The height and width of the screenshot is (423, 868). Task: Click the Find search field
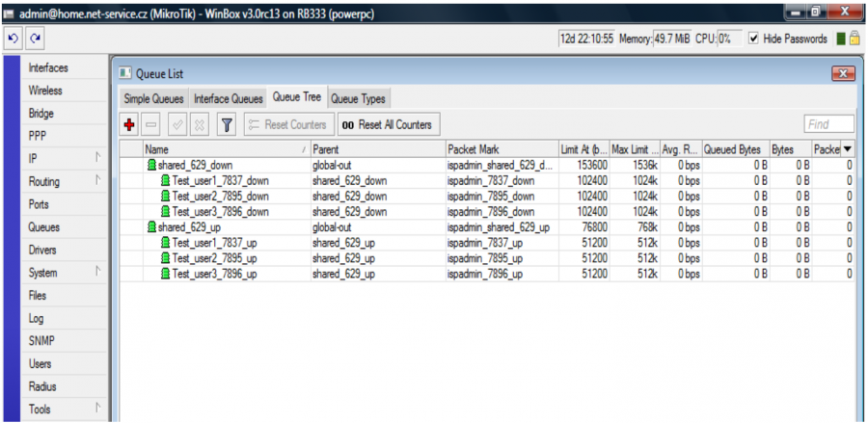[x=828, y=125]
